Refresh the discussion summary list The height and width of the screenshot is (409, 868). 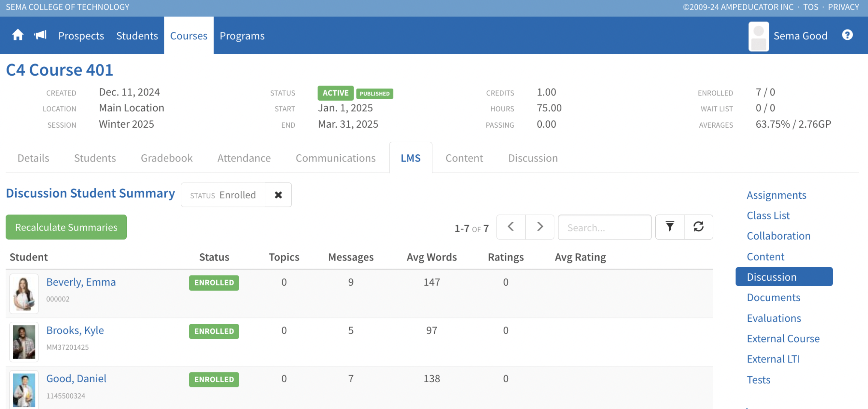pyautogui.click(x=698, y=227)
